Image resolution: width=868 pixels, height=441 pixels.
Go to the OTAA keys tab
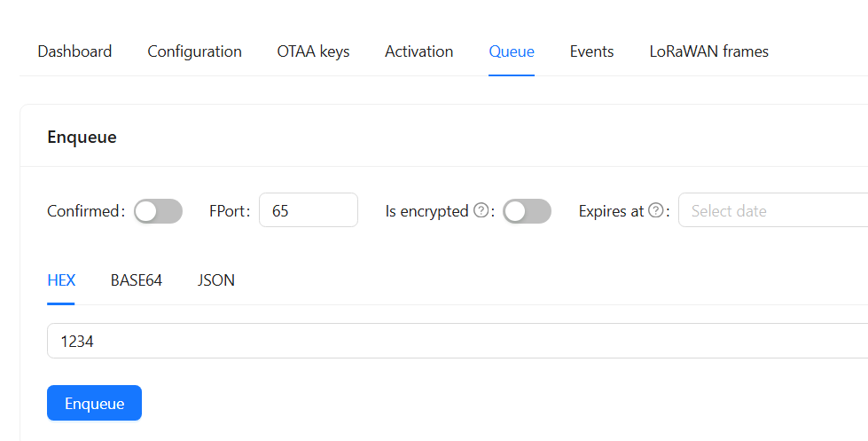(x=313, y=51)
